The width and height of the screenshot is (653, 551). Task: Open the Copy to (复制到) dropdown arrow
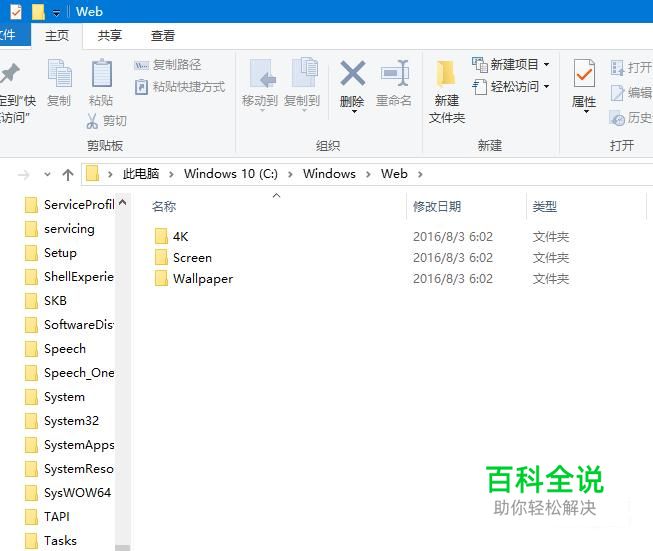click(x=304, y=111)
